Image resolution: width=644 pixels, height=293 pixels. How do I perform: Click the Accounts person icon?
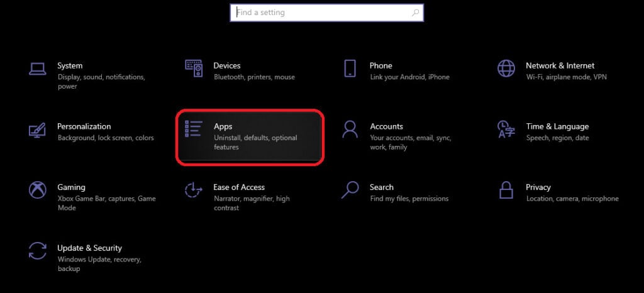click(x=350, y=129)
